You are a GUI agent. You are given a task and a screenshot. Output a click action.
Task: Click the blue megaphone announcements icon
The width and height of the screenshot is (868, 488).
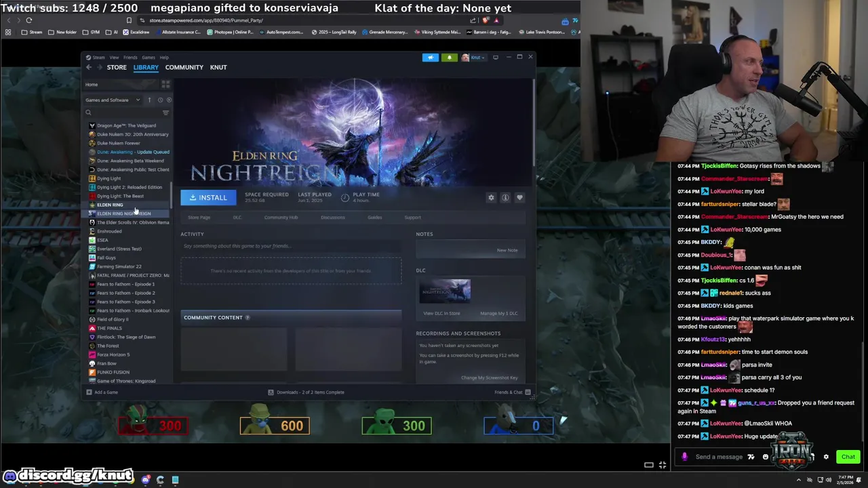pos(431,58)
